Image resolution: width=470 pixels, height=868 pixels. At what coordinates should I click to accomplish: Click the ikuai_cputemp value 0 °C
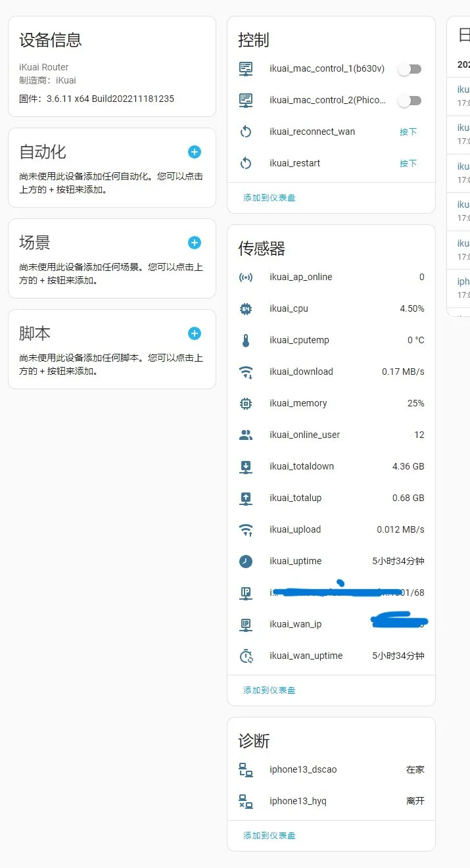(416, 340)
